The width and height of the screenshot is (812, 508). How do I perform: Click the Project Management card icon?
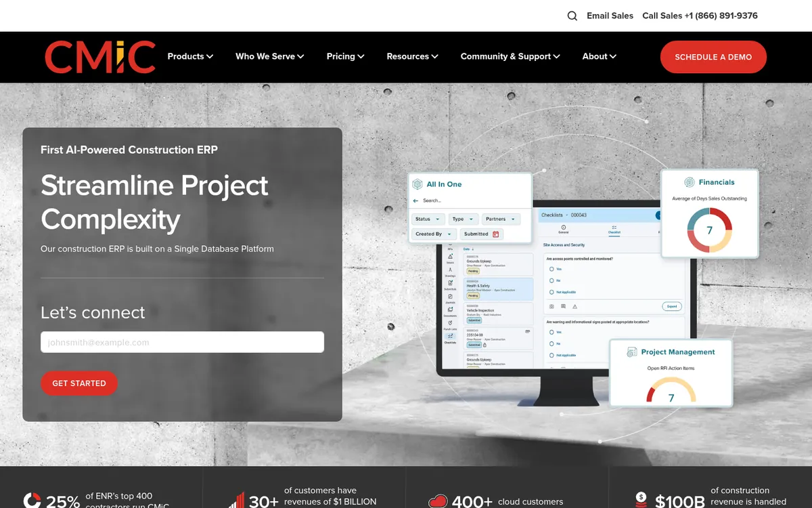[x=632, y=352]
